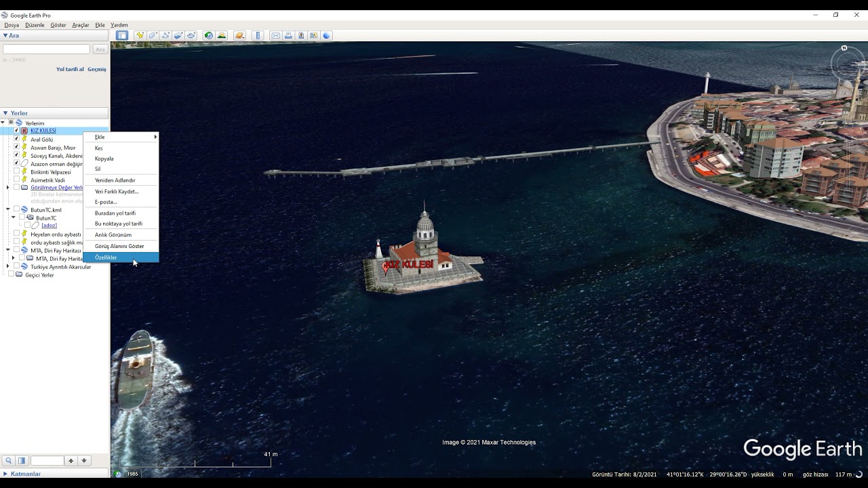Image resolution: width=868 pixels, height=488 pixels.
Task: Check the Geçici Yerler checkbox
Action: (11, 274)
